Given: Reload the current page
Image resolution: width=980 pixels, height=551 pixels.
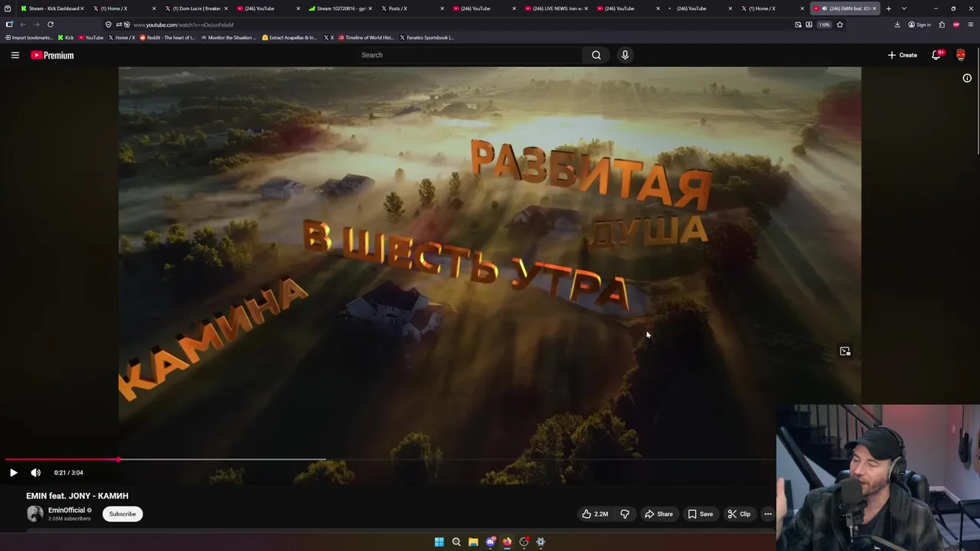Looking at the screenshot, I should [x=51, y=24].
